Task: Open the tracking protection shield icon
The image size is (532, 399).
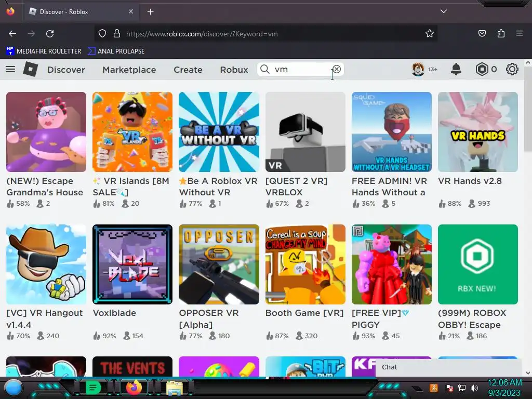Action: [102, 34]
